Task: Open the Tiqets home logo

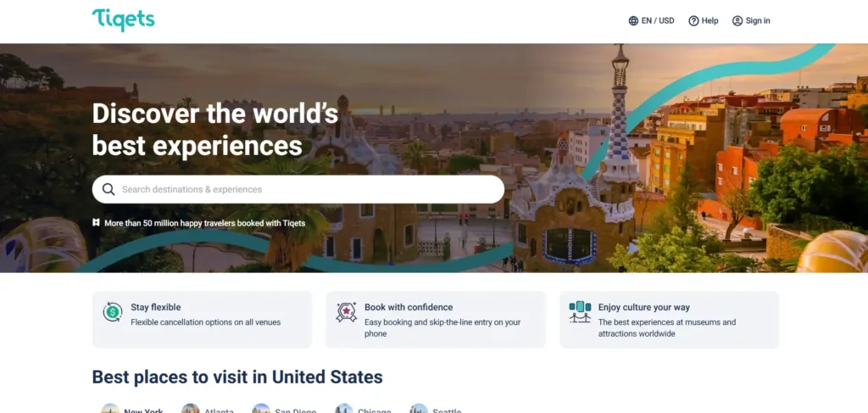Action: [x=124, y=20]
